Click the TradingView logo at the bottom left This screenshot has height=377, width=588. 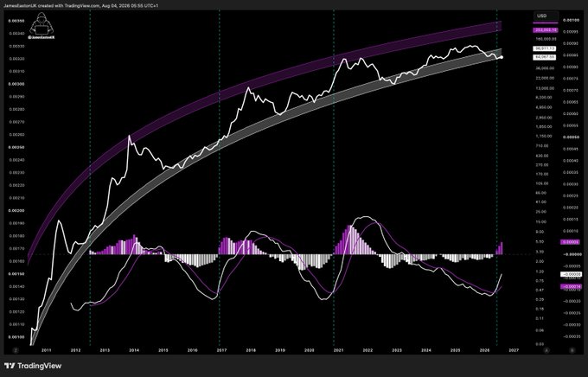[x=33, y=366]
